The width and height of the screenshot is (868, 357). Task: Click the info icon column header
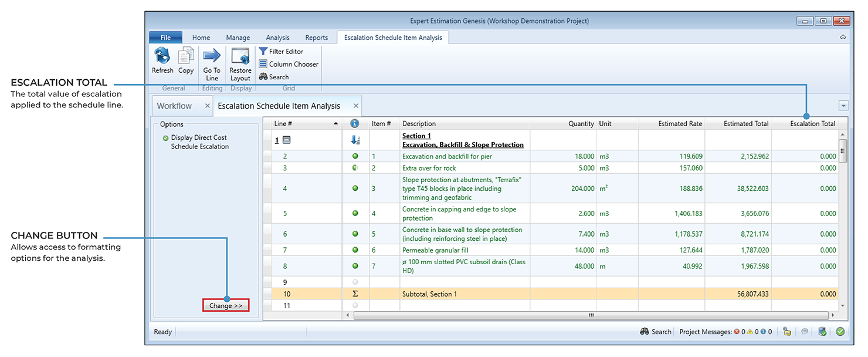(x=354, y=124)
